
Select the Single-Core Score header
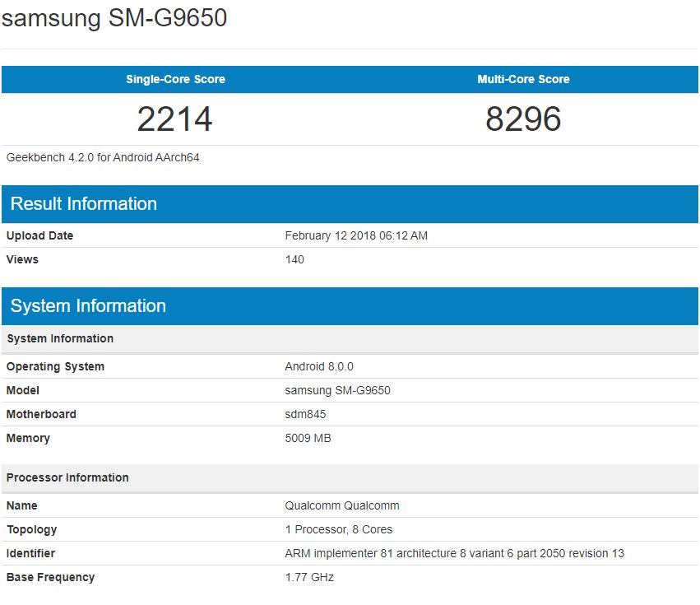click(x=175, y=79)
